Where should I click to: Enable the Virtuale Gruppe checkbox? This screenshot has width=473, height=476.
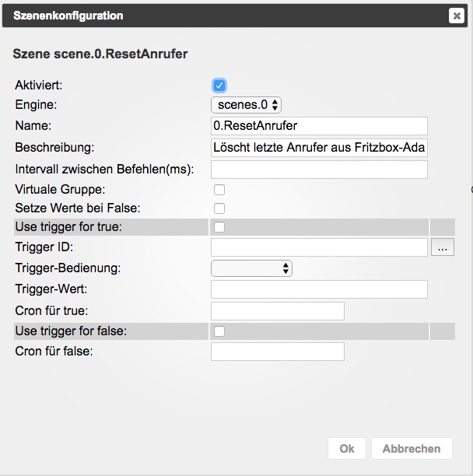[x=219, y=189]
